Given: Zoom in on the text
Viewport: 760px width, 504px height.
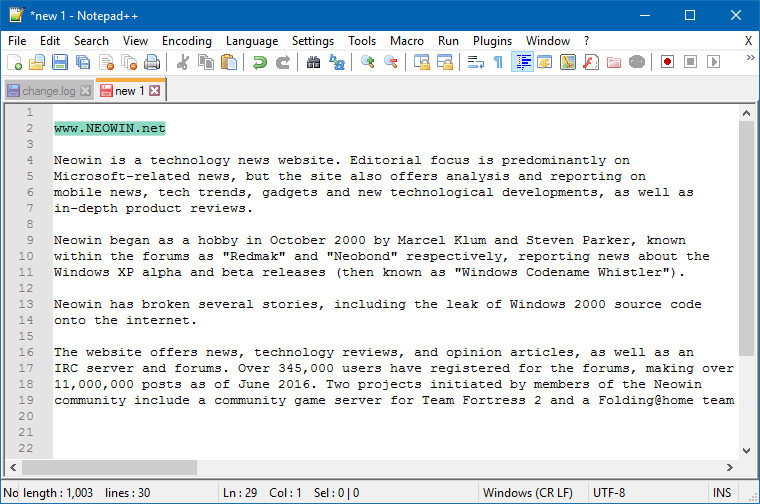Looking at the screenshot, I should (x=367, y=62).
